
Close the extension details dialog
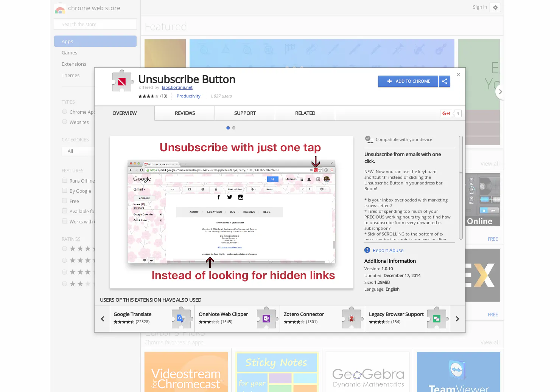click(x=458, y=75)
